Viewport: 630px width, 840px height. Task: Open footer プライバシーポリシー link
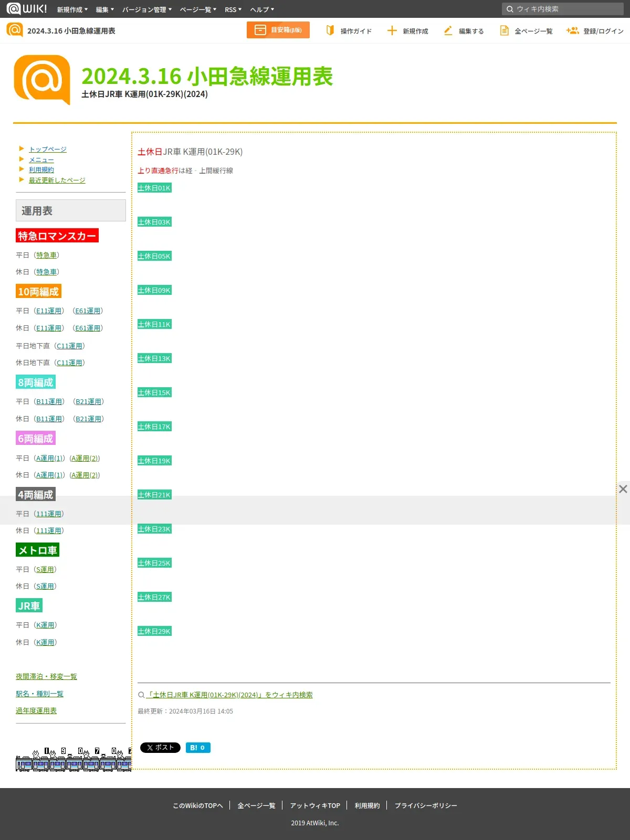[426, 805]
